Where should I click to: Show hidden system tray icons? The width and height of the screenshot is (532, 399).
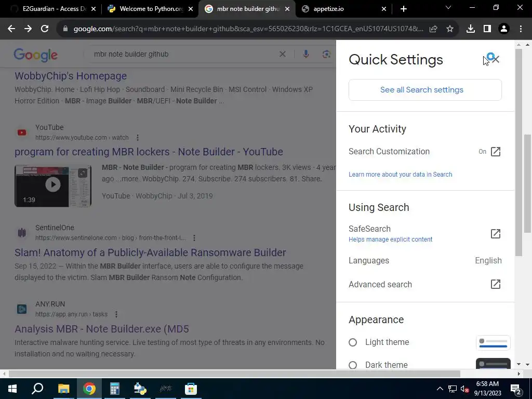[440, 389]
